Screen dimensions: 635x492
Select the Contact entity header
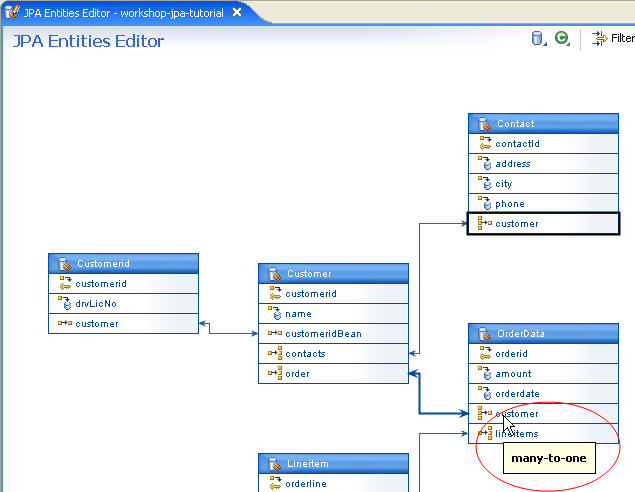[x=543, y=124]
